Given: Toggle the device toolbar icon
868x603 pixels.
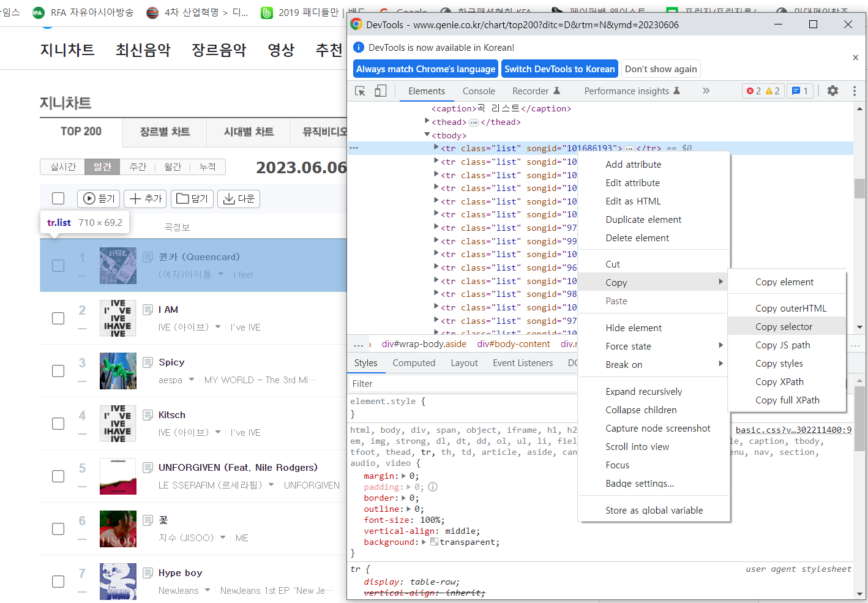Looking at the screenshot, I should point(381,91).
